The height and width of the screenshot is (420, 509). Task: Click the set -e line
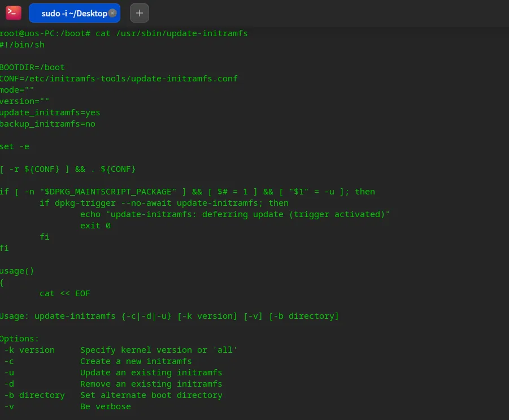(15, 146)
